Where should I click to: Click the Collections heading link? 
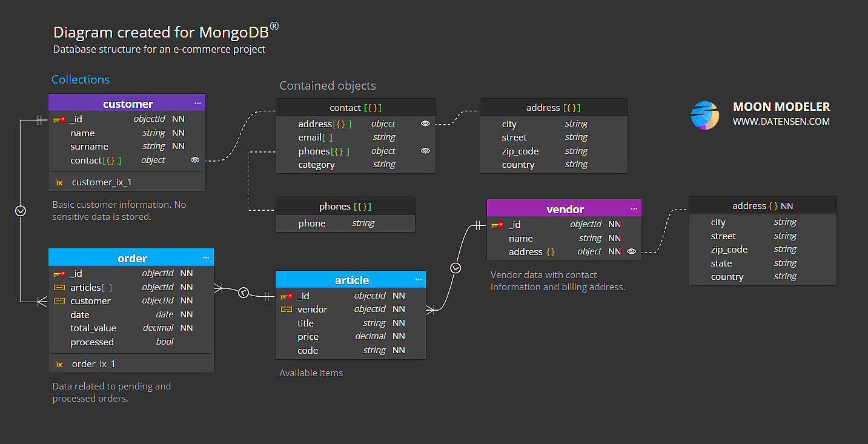[80, 79]
